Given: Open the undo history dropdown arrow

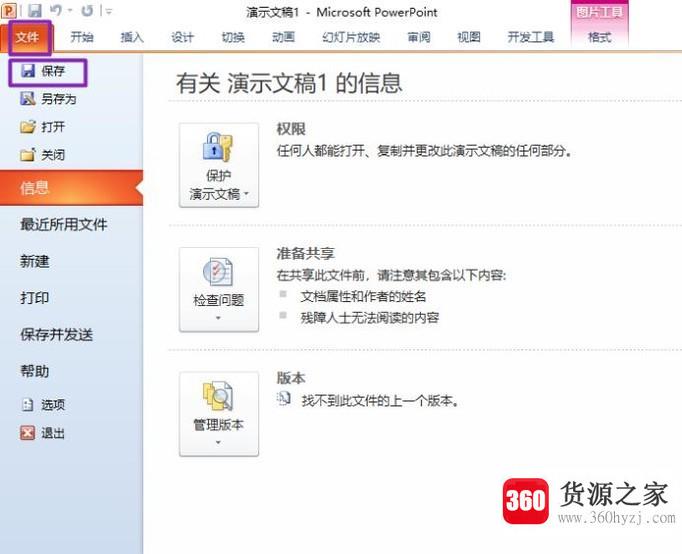Looking at the screenshot, I should coord(70,10).
